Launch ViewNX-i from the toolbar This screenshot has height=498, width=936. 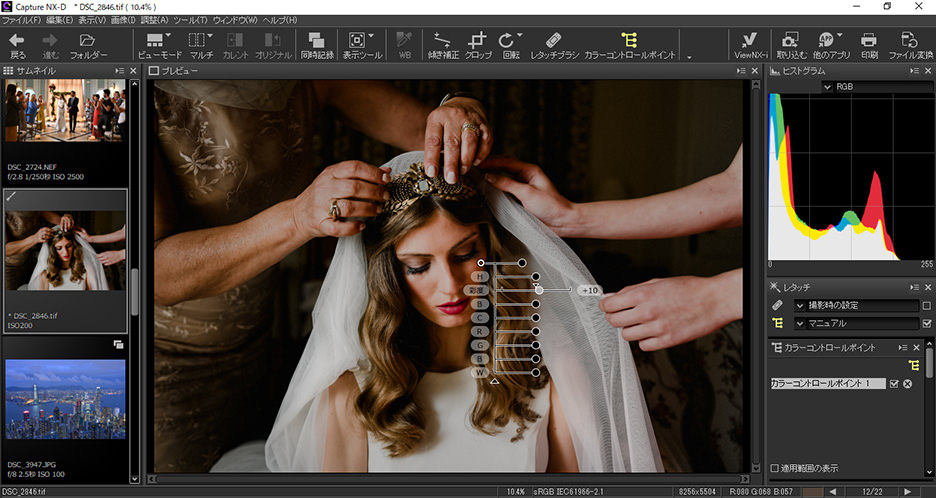(748, 41)
